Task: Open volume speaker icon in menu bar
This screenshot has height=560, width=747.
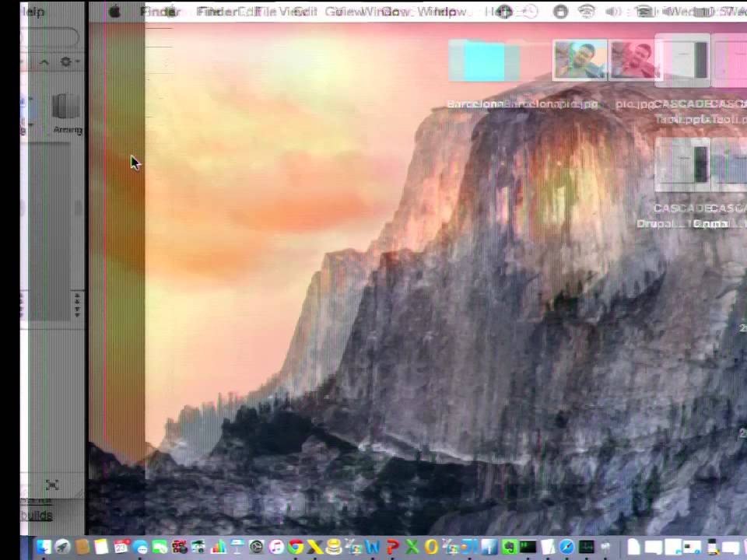Action: (x=613, y=11)
